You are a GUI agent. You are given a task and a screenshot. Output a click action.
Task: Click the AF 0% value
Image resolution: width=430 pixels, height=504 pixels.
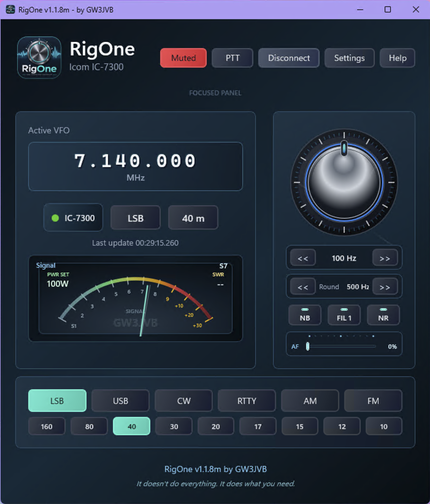pos(392,346)
